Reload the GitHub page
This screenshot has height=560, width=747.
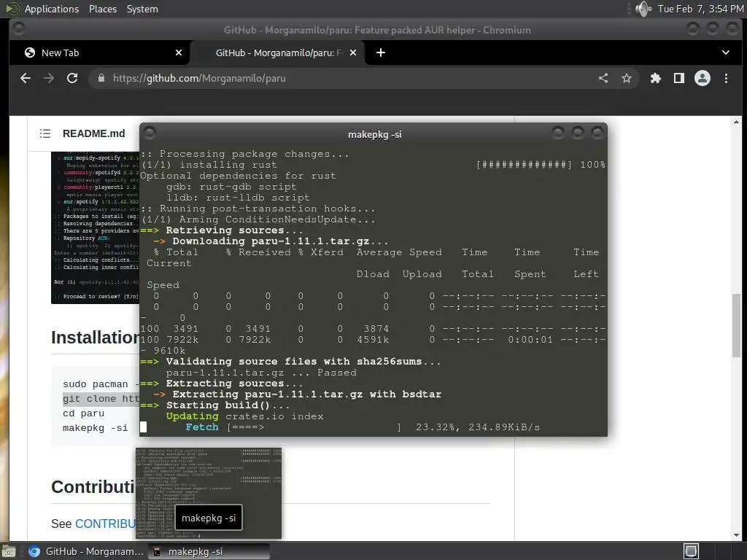(72, 78)
